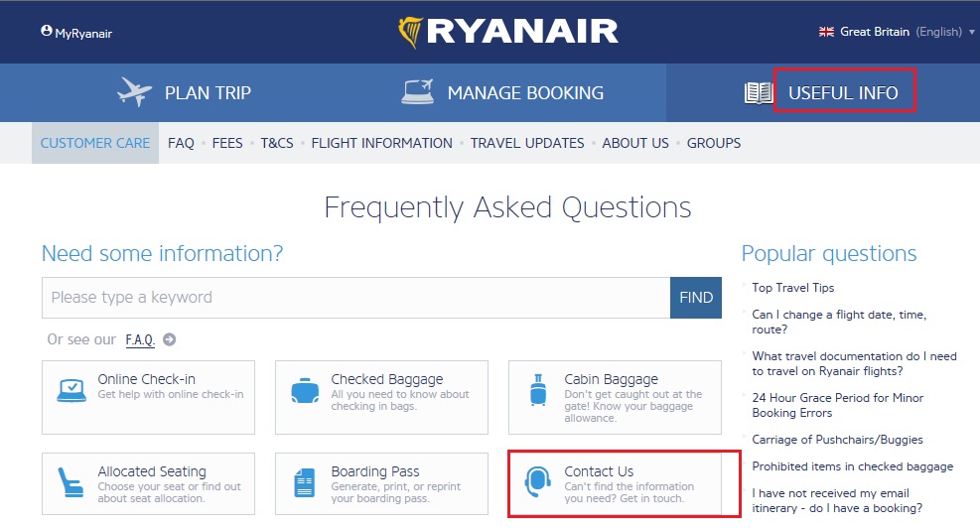Click the Allocated Seating seat icon

(70, 482)
